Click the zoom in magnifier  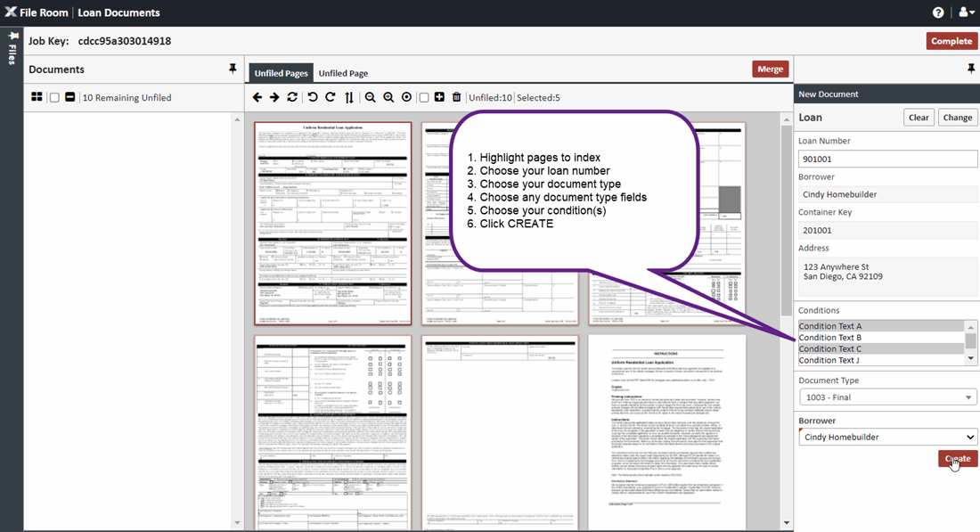[x=388, y=97]
